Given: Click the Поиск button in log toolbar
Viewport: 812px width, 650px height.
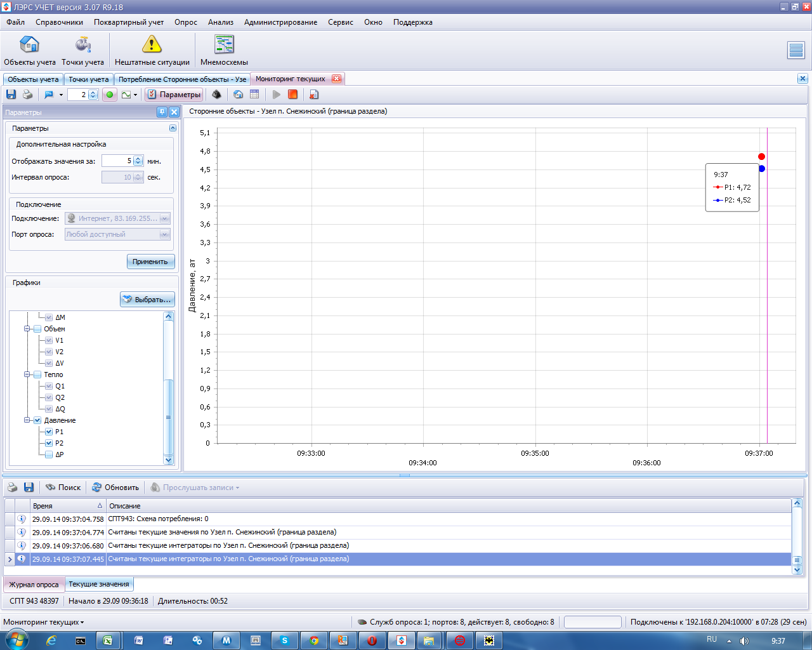Looking at the screenshot, I should point(63,487).
